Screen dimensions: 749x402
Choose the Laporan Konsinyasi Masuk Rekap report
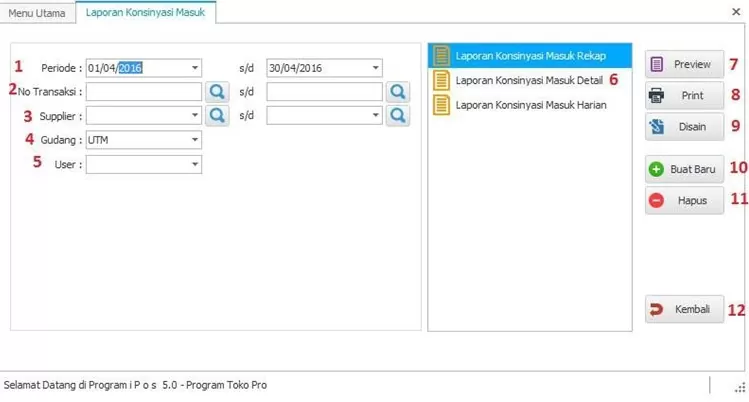(x=530, y=55)
